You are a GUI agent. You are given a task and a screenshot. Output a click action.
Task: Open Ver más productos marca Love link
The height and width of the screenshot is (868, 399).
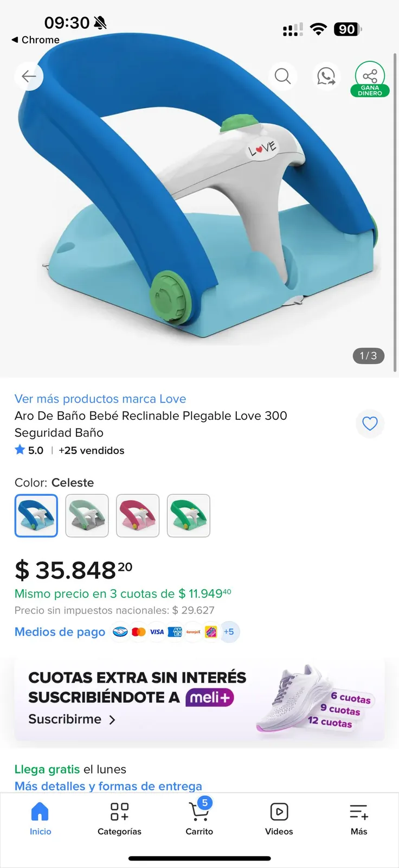(x=100, y=399)
